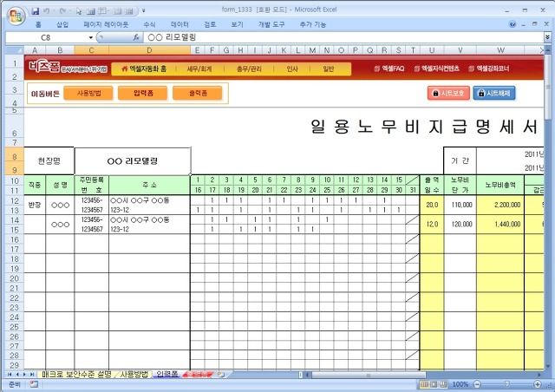The image size is (555, 392).
Task: Open the 일반 banner menu
Action: [x=328, y=69]
